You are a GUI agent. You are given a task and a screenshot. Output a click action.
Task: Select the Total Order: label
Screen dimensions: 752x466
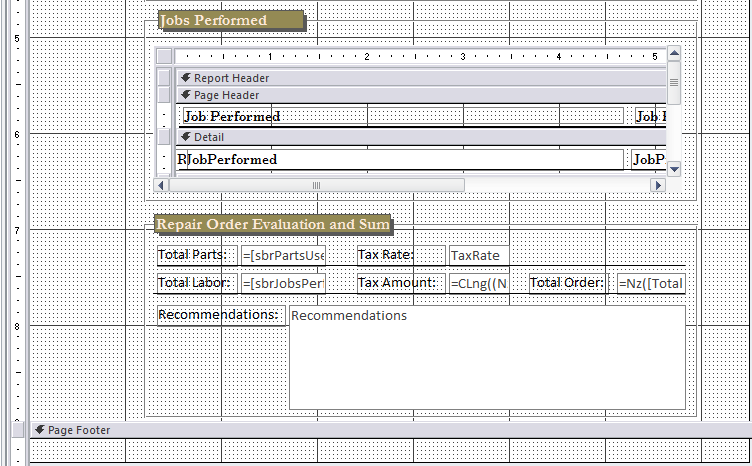[x=568, y=283]
